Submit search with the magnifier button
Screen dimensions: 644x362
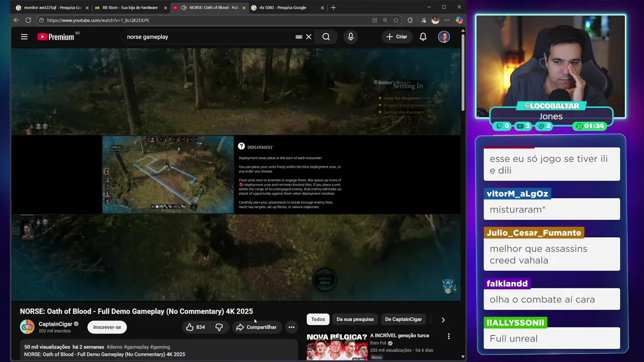click(x=326, y=37)
